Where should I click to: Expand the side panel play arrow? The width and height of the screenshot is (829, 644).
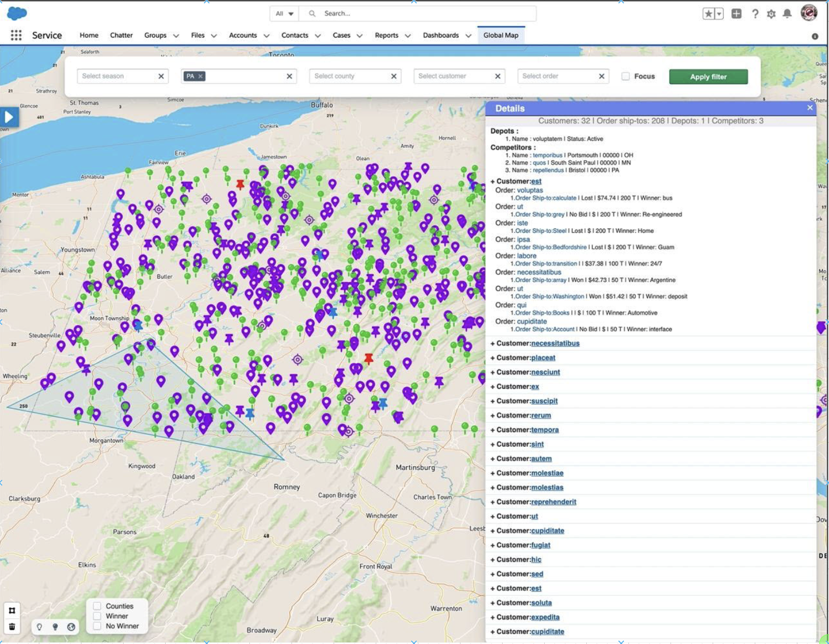9,117
